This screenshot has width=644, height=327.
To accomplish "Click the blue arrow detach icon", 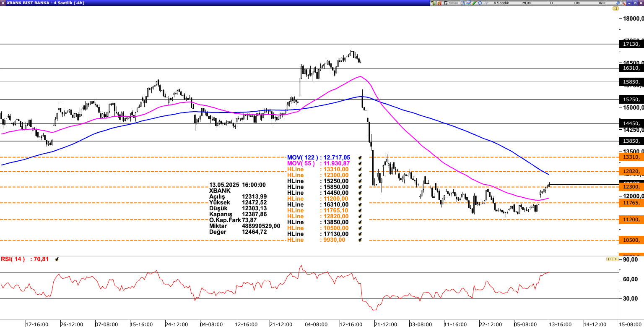I will point(618,3).
